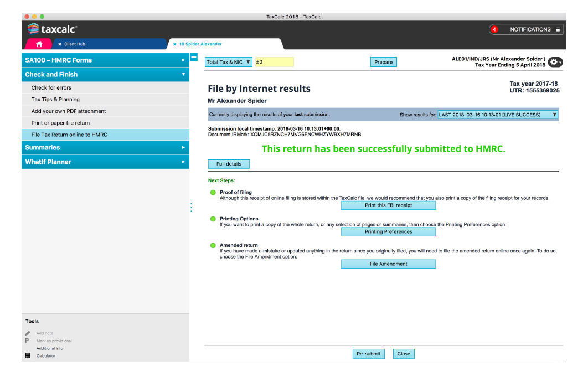The image size is (588, 392).
Task: Open the Total Tax & NIC dropdown
Action: point(229,62)
